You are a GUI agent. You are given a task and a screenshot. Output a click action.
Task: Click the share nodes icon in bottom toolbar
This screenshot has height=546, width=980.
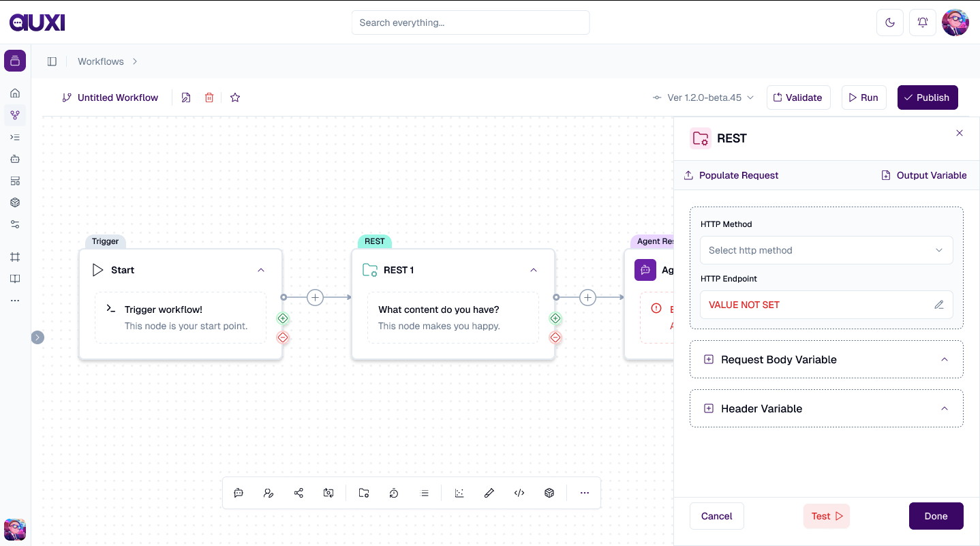(x=298, y=493)
